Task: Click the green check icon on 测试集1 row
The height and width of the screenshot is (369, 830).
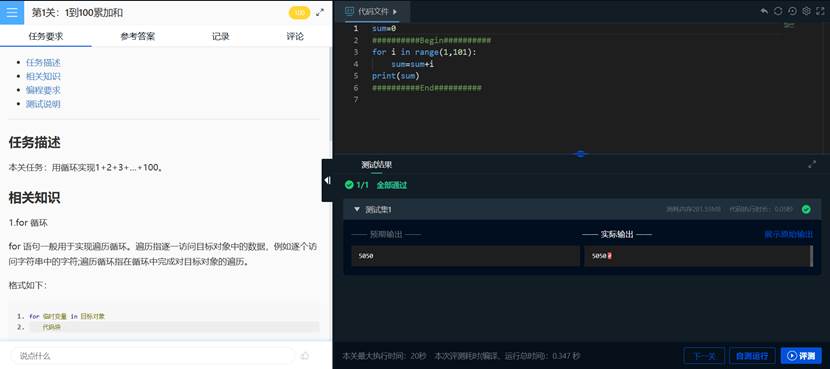Action: (x=806, y=209)
